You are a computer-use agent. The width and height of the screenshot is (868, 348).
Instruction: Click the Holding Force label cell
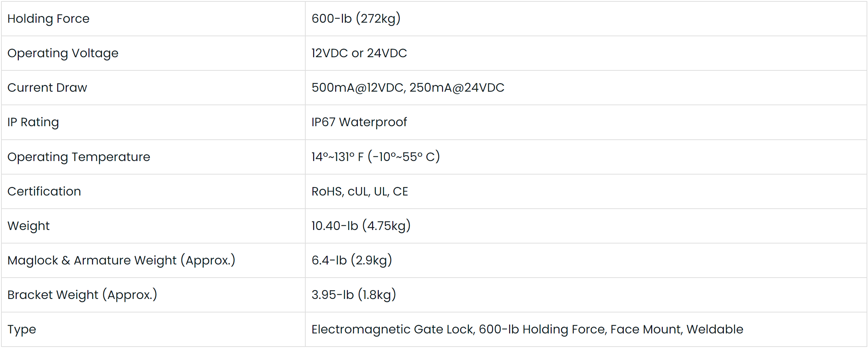(x=48, y=18)
